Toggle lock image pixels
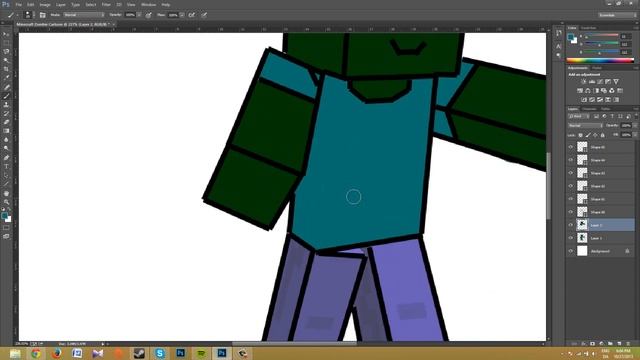640x360 pixels. tap(588, 135)
